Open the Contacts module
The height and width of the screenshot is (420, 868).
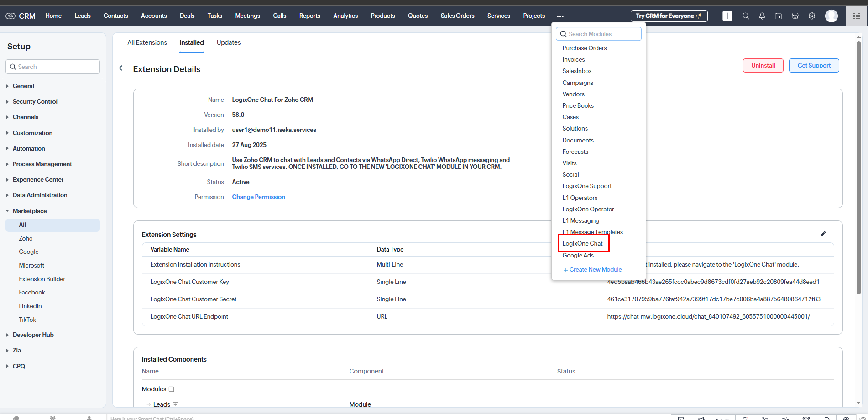pos(116,16)
